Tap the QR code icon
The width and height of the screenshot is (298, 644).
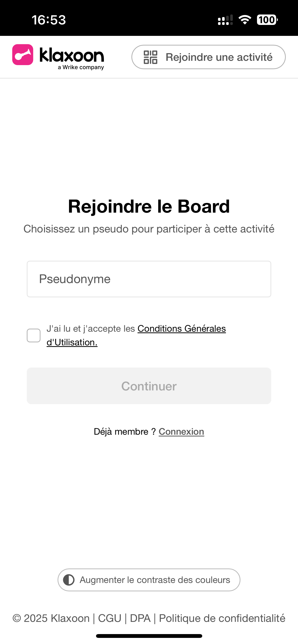tap(150, 57)
